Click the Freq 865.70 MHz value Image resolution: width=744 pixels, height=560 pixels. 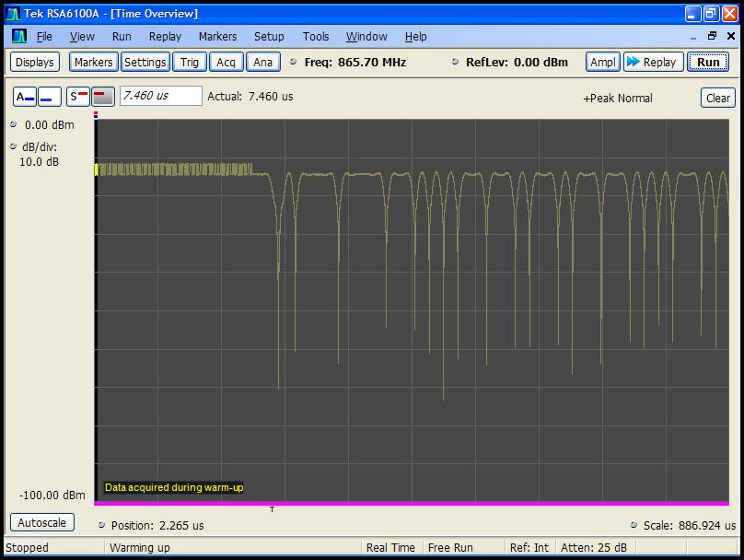[371, 62]
